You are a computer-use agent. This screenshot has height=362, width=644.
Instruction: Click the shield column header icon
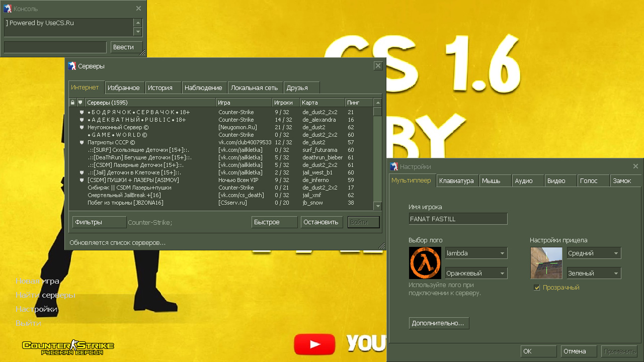click(80, 103)
